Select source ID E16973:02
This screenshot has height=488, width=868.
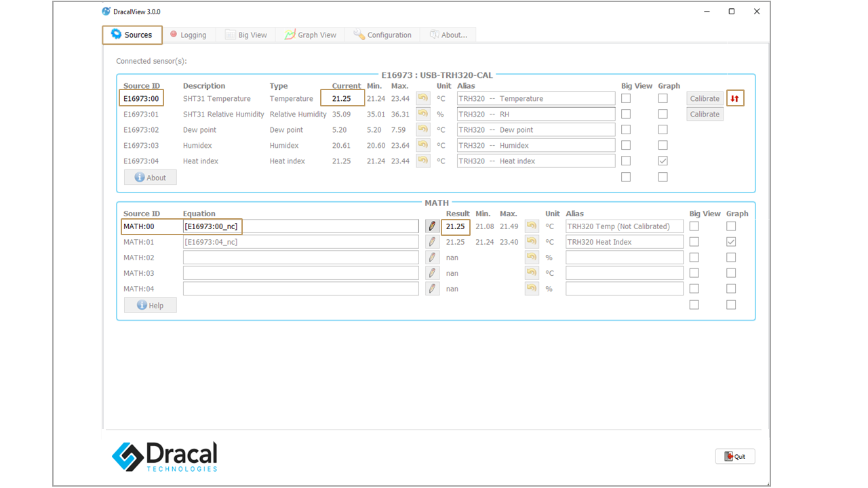141,129
